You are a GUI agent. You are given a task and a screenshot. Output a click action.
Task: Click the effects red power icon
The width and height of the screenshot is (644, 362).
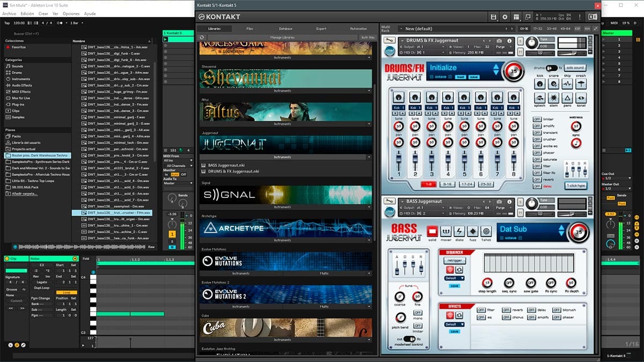click(x=450, y=315)
